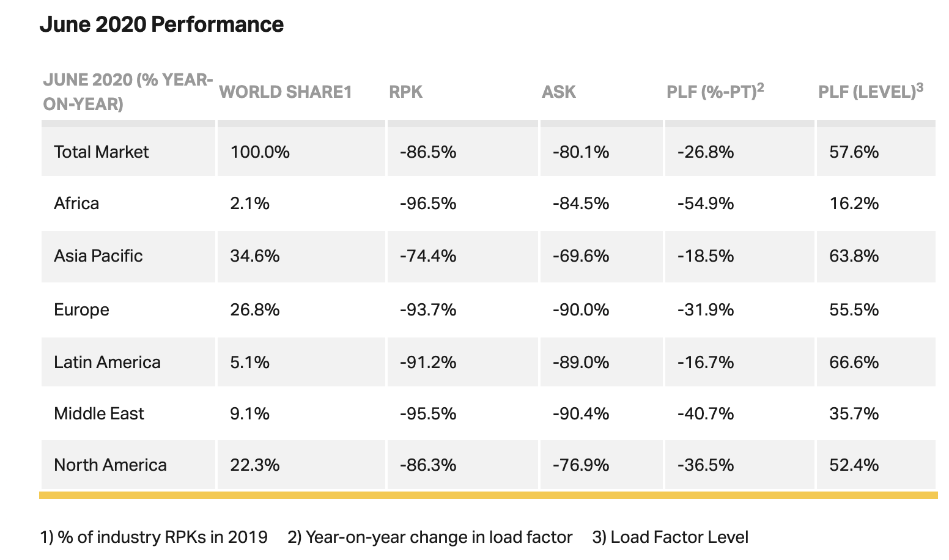Click the Latin America row label
949x560 pixels.
tap(107, 362)
